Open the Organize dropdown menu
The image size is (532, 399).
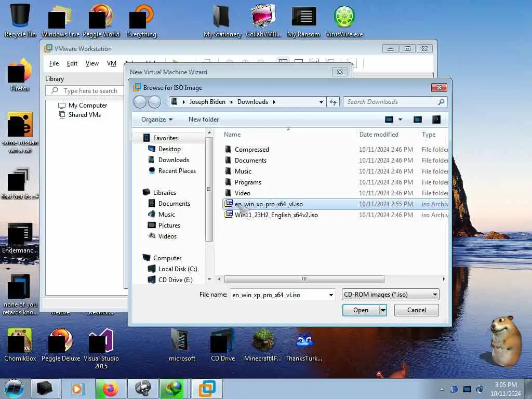pyautogui.click(x=157, y=119)
